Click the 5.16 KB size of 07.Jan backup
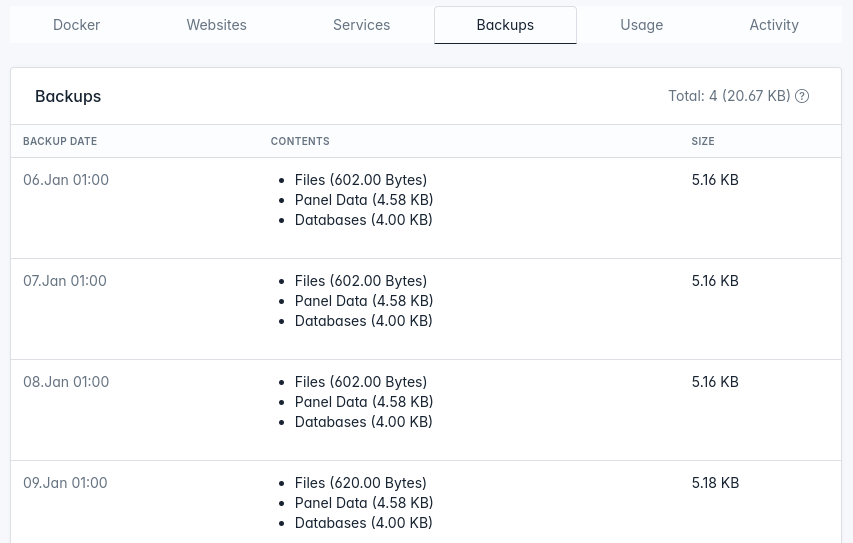The height and width of the screenshot is (543, 853). click(x=715, y=281)
